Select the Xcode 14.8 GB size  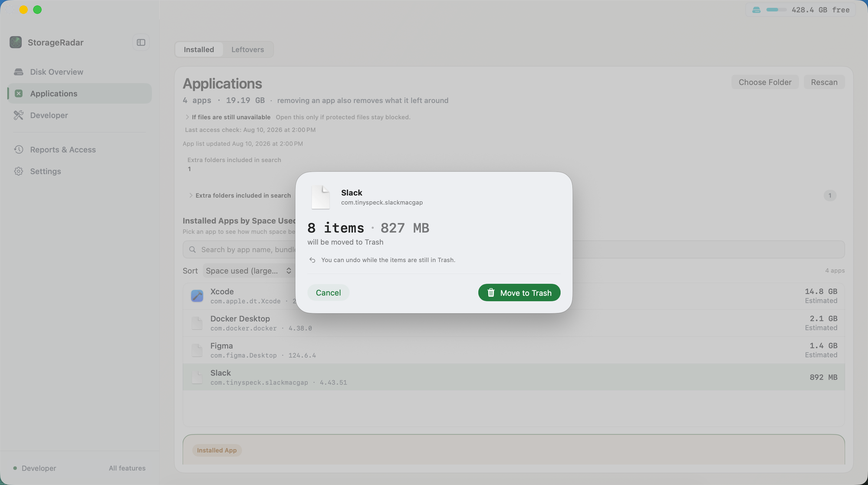click(821, 292)
